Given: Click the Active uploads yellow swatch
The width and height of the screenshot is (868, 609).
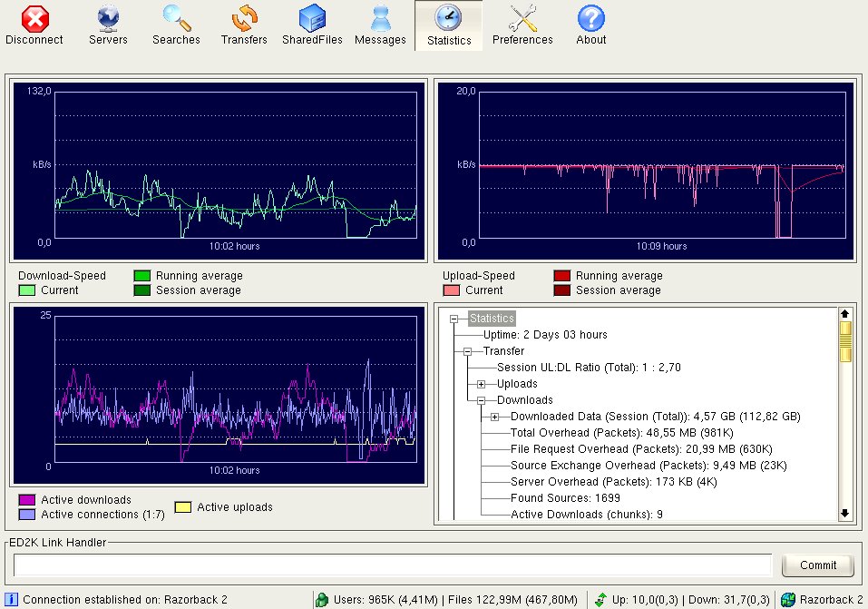Looking at the screenshot, I should 182,507.
